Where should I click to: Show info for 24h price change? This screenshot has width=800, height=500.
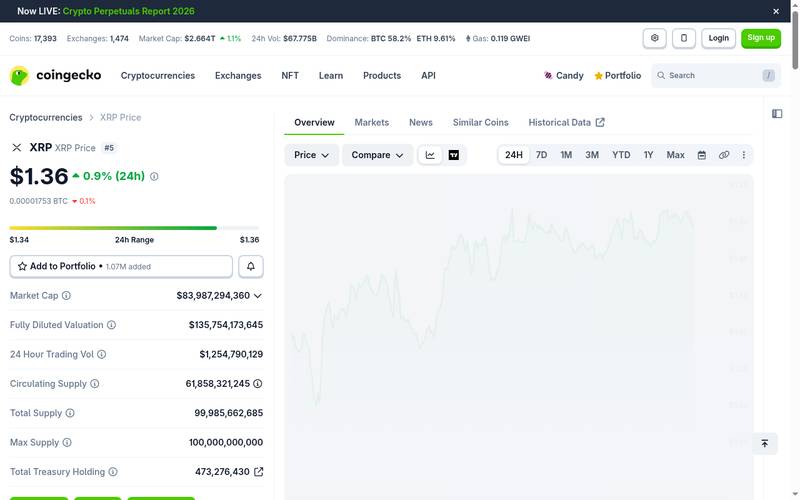pos(154,177)
